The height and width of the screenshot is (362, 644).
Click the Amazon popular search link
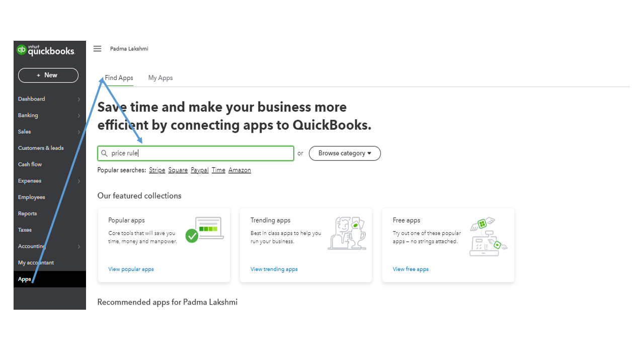(239, 170)
